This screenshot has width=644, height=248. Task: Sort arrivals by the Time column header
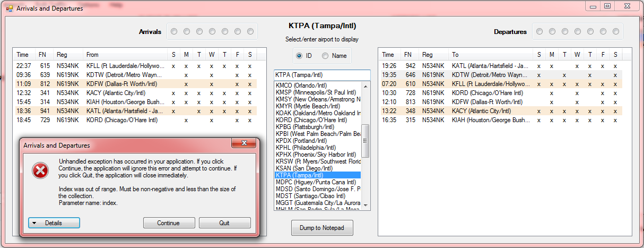(24, 55)
